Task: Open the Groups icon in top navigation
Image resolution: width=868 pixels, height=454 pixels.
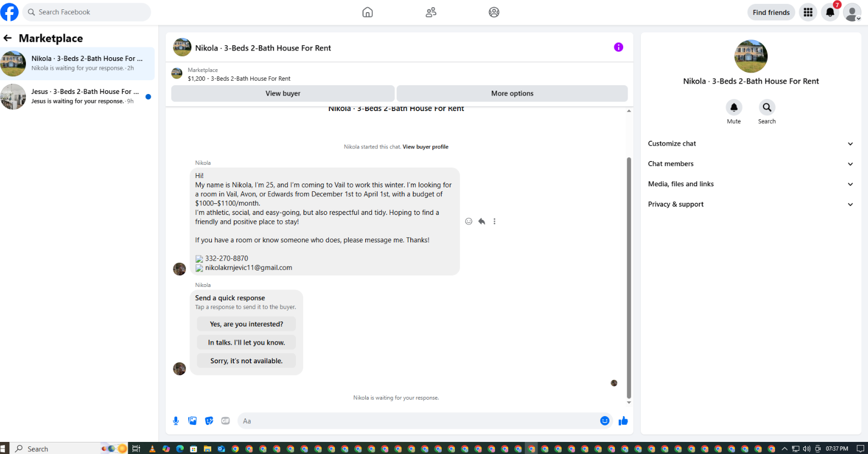Action: (494, 12)
